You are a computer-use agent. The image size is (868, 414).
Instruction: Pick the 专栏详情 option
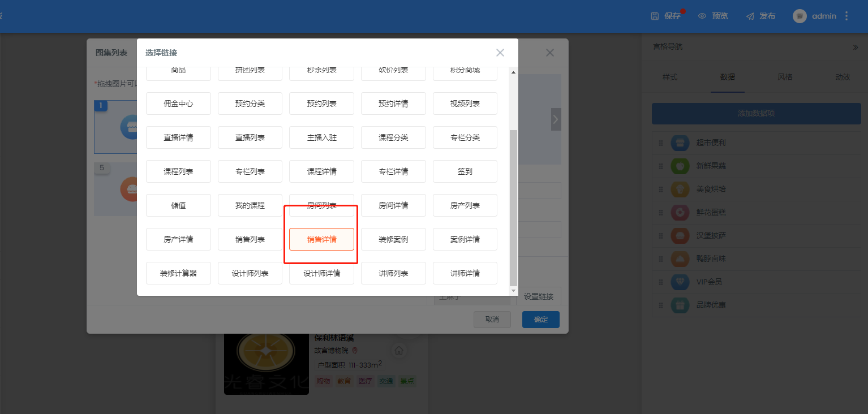(393, 171)
